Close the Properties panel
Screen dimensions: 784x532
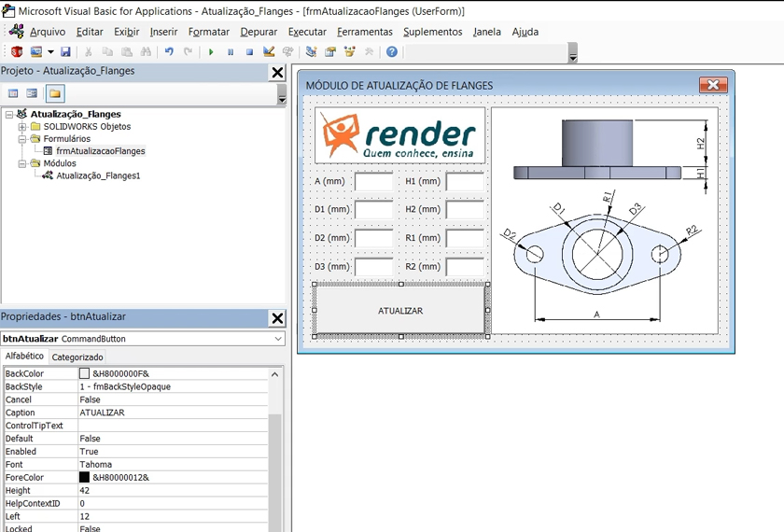(x=277, y=317)
